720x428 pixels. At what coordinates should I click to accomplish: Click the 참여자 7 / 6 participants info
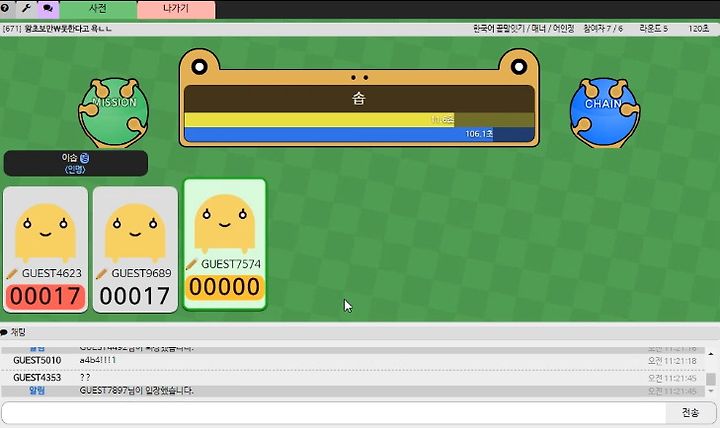click(603, 28)
